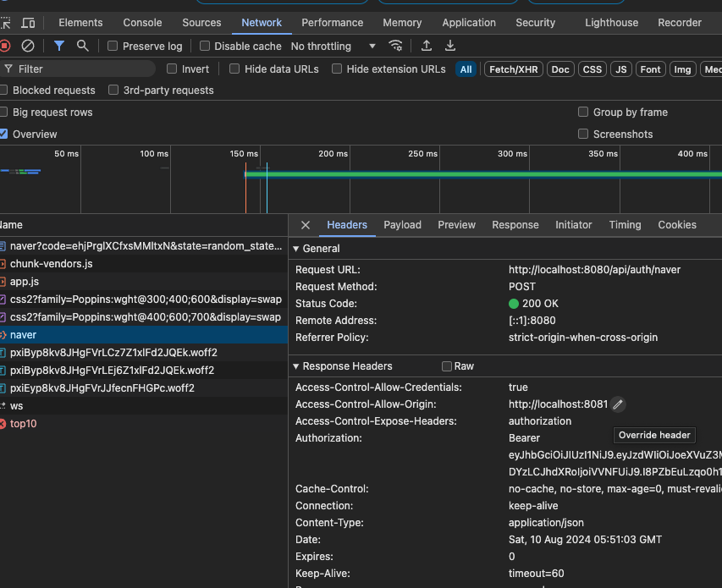Viewport: 722px width, 588px height.
Task: Open the Sources panel tab
Action: click(201, 23)
